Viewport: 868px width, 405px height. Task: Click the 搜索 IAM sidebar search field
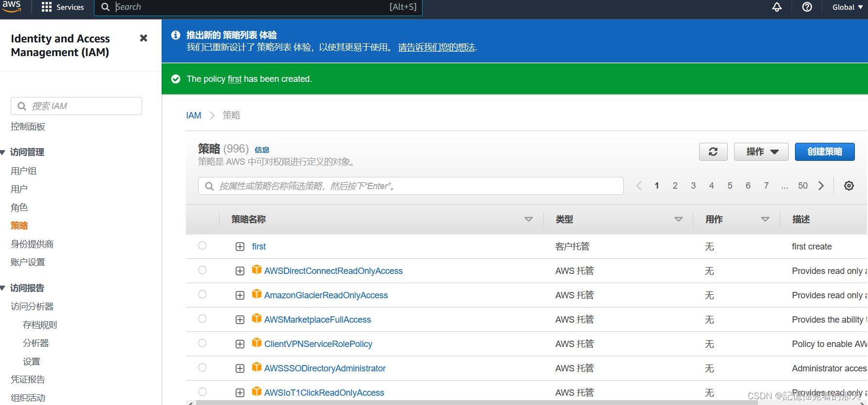click(x=76, y=106)
